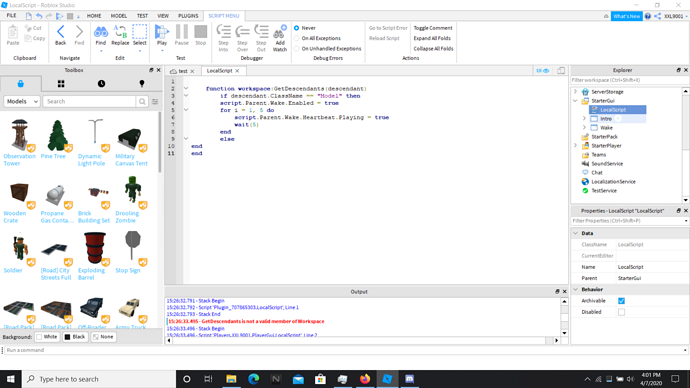Open the Models category dropdown
Screen dimensions: 690x388
pos(22,102)
